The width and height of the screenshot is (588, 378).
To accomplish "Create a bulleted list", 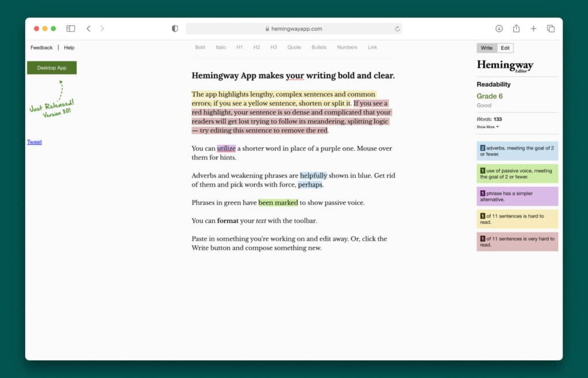I will click(319, 47).
